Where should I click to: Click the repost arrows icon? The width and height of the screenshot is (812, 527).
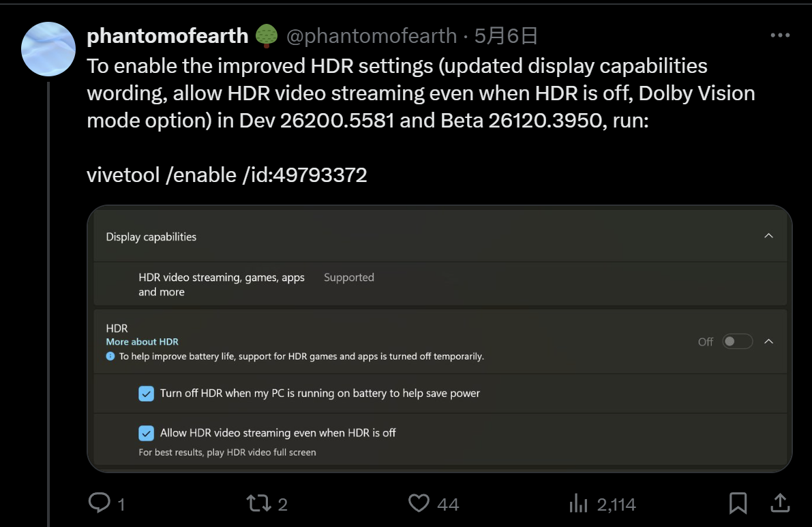click(258, 504)
